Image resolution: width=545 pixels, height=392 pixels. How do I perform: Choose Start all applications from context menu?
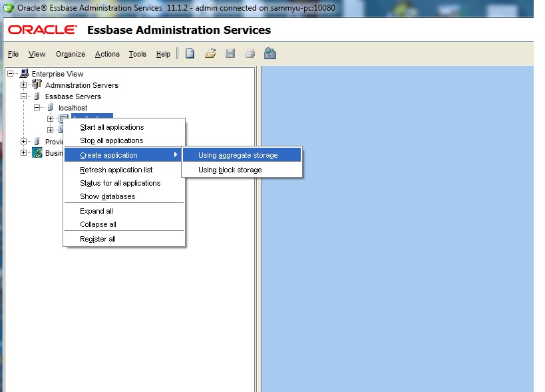(111, 127)
